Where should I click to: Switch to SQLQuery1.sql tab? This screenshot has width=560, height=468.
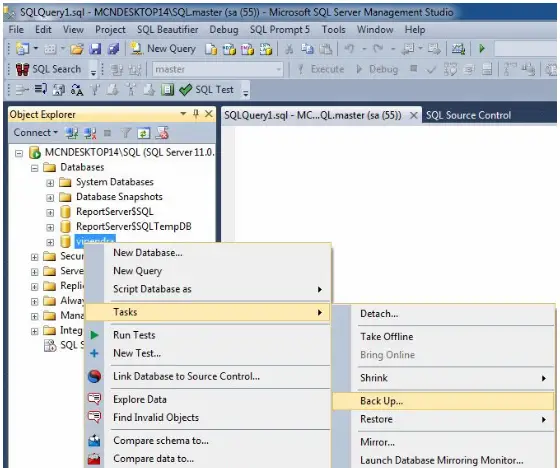click(313, 115)
